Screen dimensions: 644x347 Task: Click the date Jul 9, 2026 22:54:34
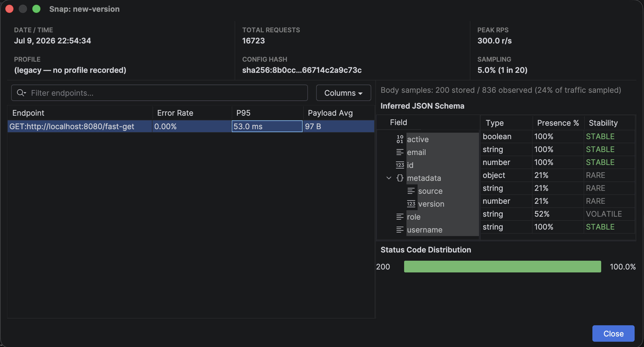[52, 41]
